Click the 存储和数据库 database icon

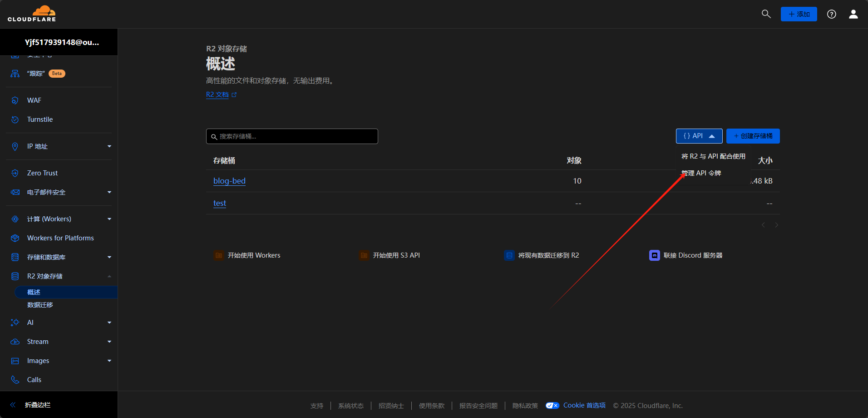coord(15,257)
